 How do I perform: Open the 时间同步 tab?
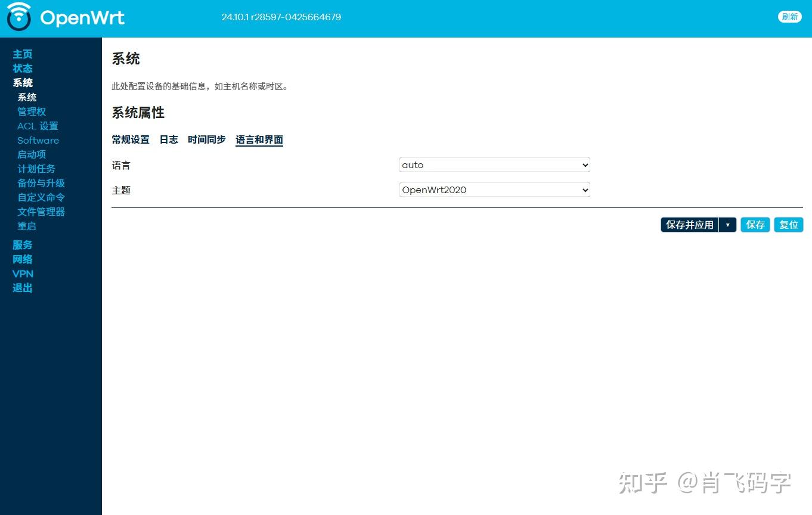coord(206,139)
